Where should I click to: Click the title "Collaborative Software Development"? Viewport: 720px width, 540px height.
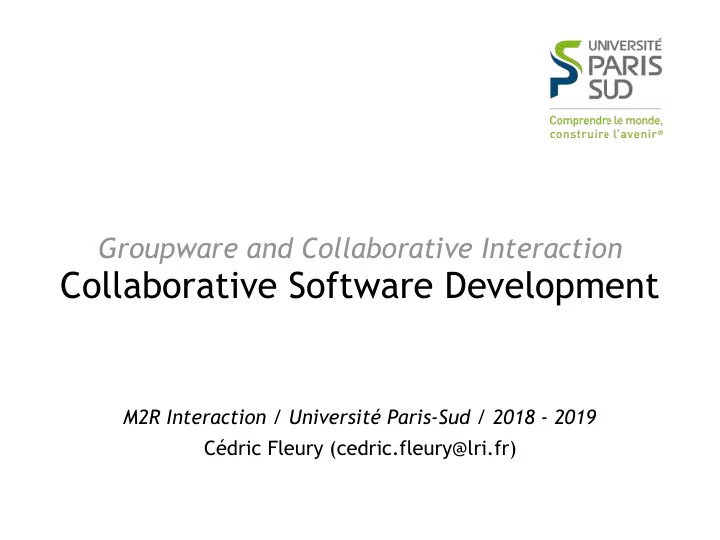(x=360, y=286)
